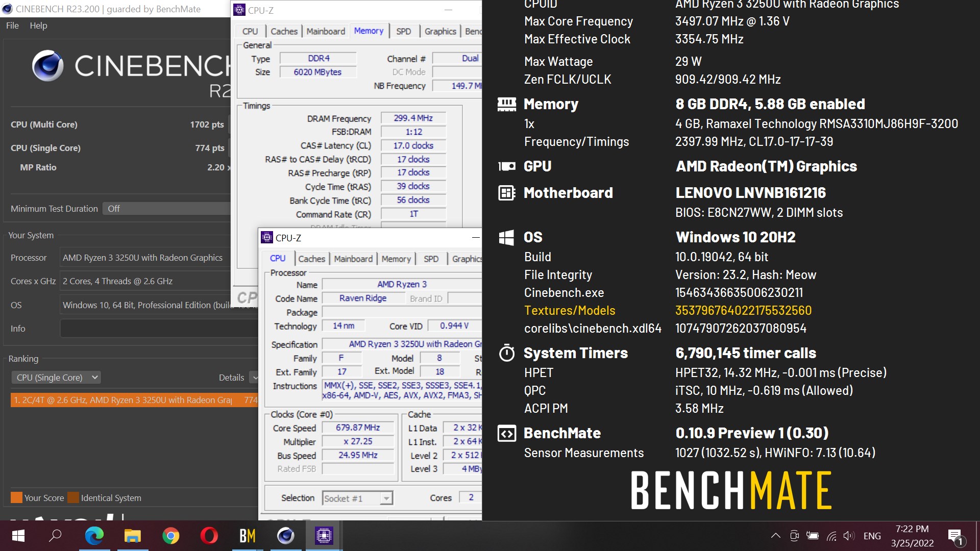Switch to Cinebench app in taskbar

coord(285,536)
